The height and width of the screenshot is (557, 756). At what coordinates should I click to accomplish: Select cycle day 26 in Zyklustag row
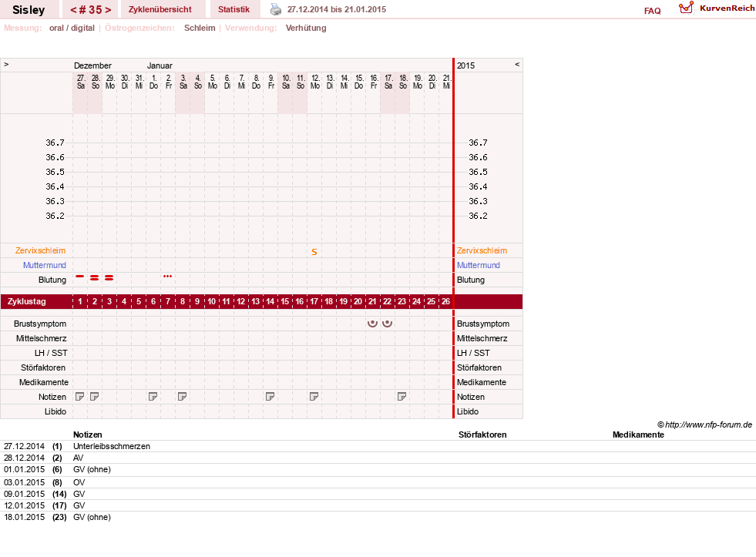pyautogui.click(x=445, y=302)
